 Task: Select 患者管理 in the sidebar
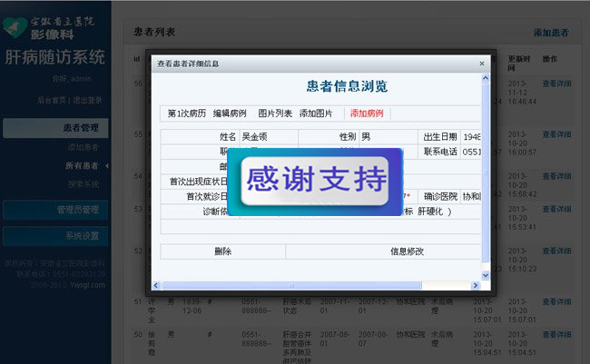click(x=55, y=128)
